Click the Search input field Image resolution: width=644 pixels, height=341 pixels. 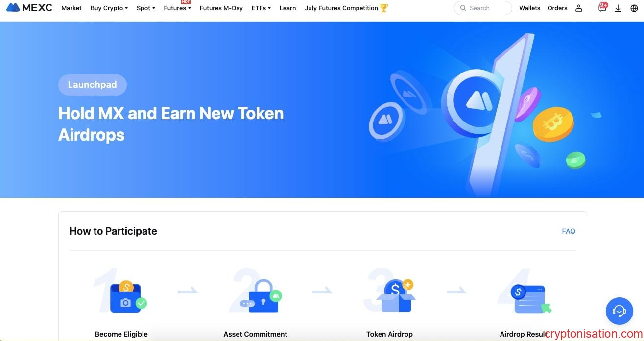483,8
